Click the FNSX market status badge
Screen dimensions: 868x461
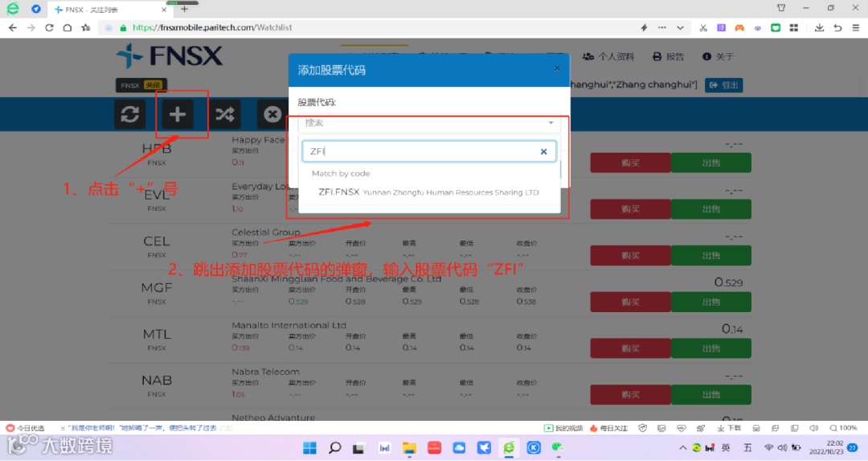point(141,84)
